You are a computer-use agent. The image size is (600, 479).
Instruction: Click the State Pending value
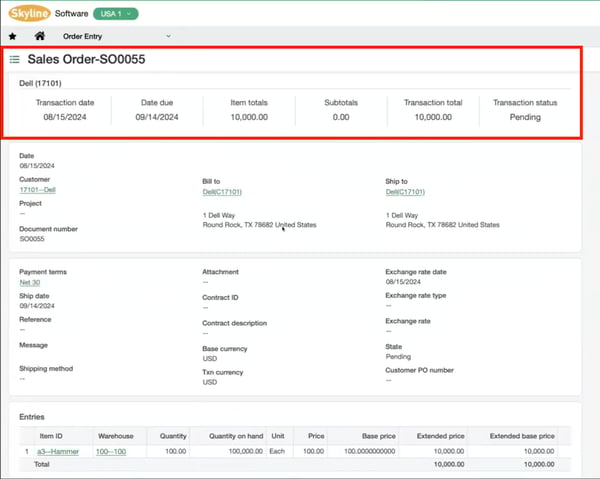pos(398,357)
